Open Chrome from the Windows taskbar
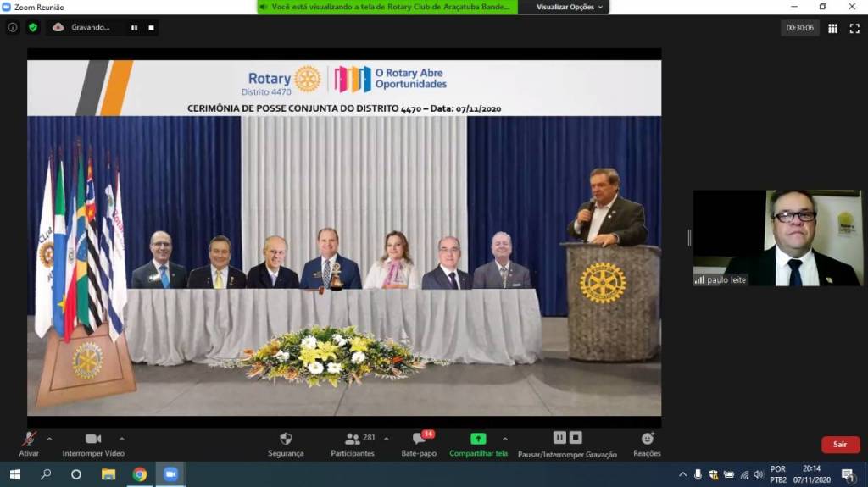The width and height of the screenshot is (868, 487). click(140, 474)
